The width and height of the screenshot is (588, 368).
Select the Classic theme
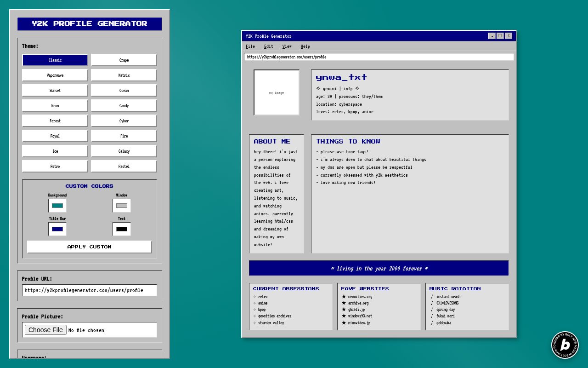point(55,60)
